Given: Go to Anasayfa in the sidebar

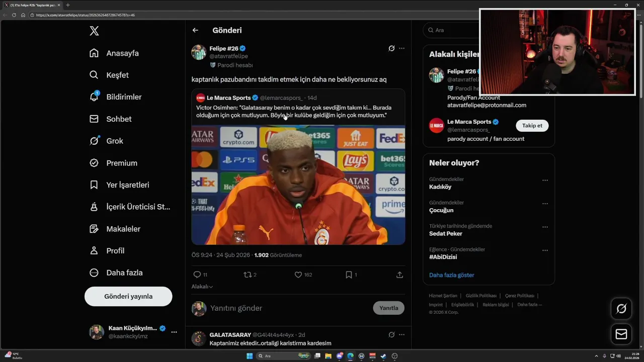Looking at the screenshot, I should (114, 53).
